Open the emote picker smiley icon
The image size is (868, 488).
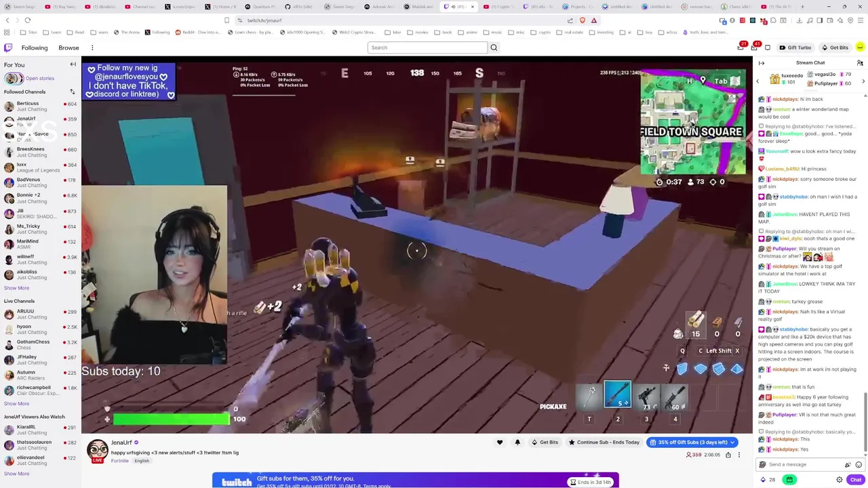coord(859,464)
